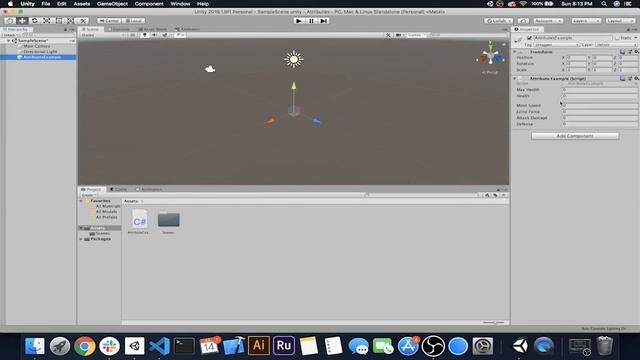The width and height of the screenshot is (640, 360).
Task: Switch to the Animator tab
Action: (188, 29)
